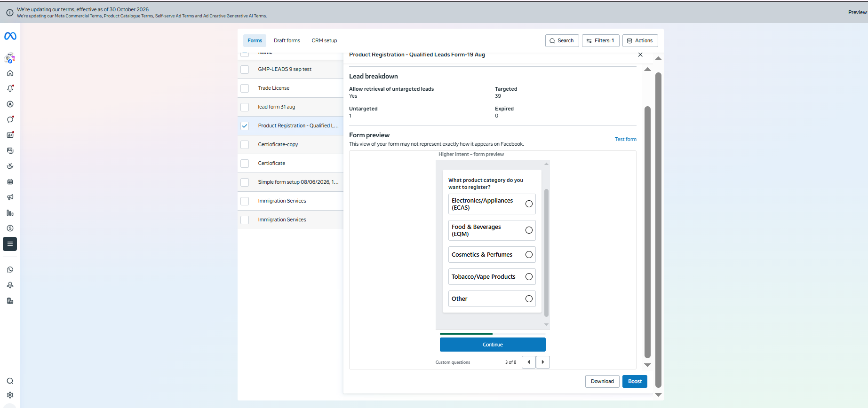The width and height of the screenshot is (868, 408).
Task: Click the Download button
Action: pyautogui.click(x=602, y=381)
